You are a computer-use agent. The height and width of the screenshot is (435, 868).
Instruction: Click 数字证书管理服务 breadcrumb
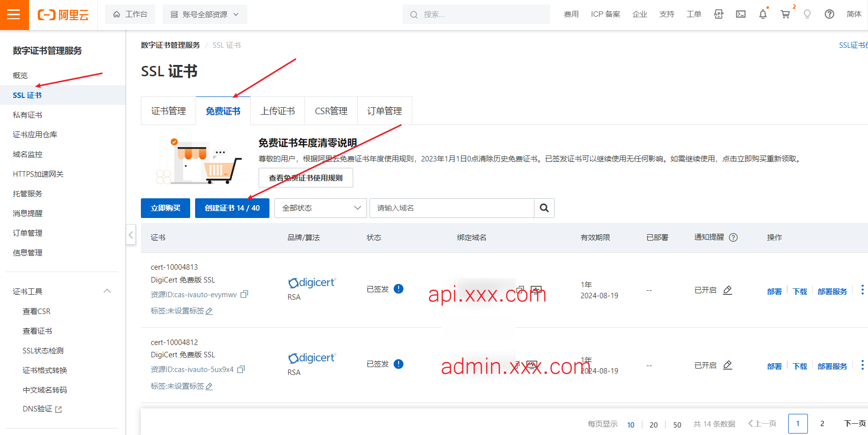coord(170,45)
